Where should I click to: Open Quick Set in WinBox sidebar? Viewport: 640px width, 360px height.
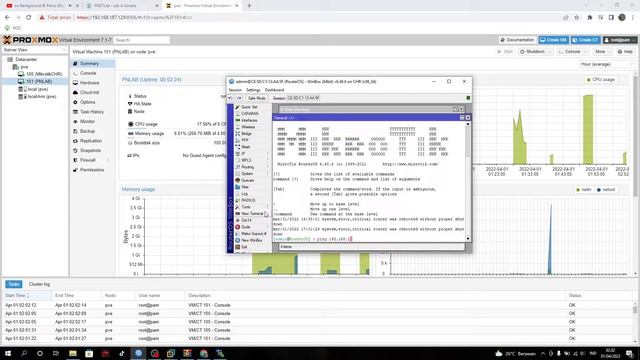[x=247, y=107]
